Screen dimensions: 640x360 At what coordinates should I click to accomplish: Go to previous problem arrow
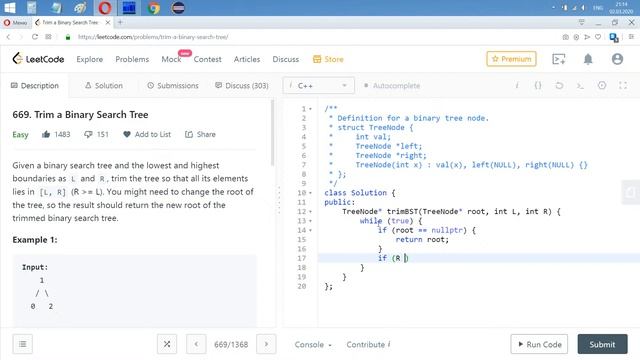click(x=196, y=344)
